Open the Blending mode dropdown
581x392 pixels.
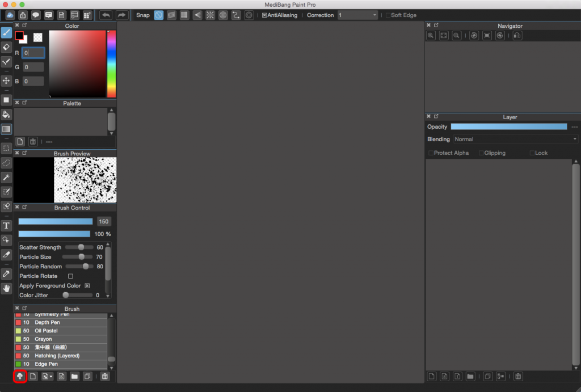point(515,139)
